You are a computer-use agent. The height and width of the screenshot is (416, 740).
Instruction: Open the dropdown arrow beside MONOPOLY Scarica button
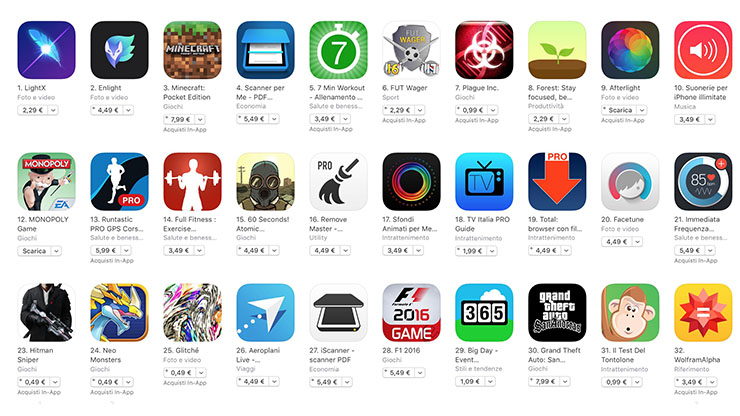tap(56, 251)
